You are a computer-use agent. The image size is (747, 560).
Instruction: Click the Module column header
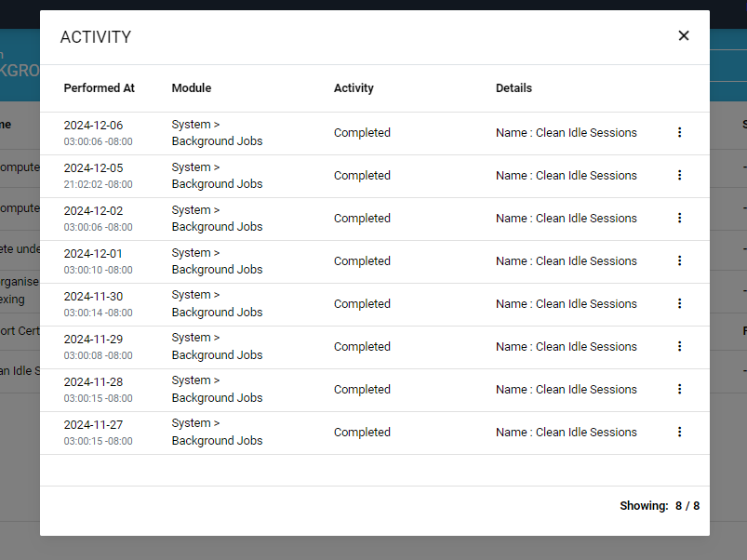(x=192, y=88)
